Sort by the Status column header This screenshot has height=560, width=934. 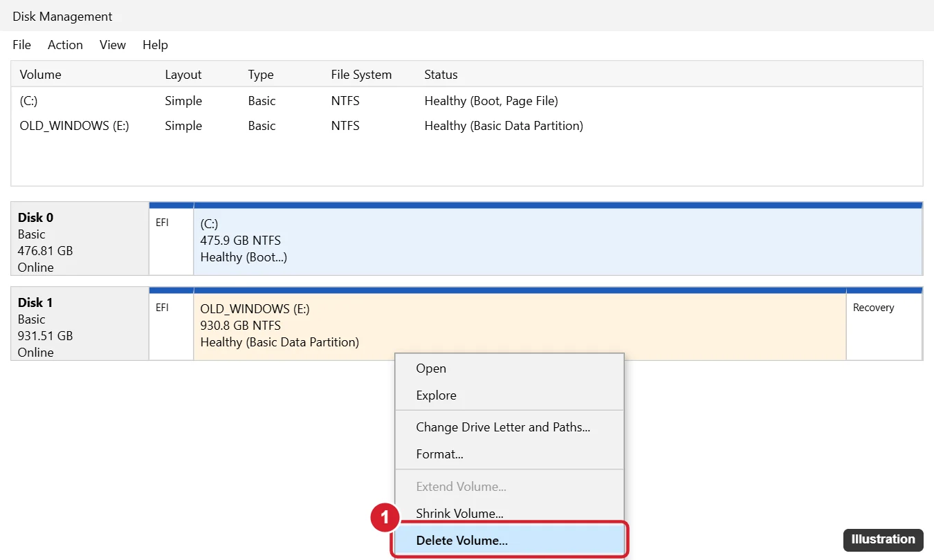441,75
